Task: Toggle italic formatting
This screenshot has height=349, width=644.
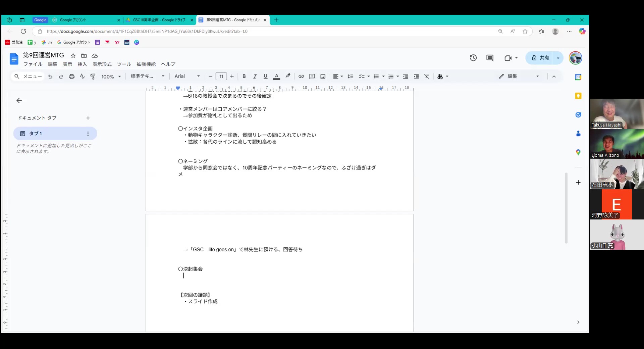Action: tap(255, 77)
